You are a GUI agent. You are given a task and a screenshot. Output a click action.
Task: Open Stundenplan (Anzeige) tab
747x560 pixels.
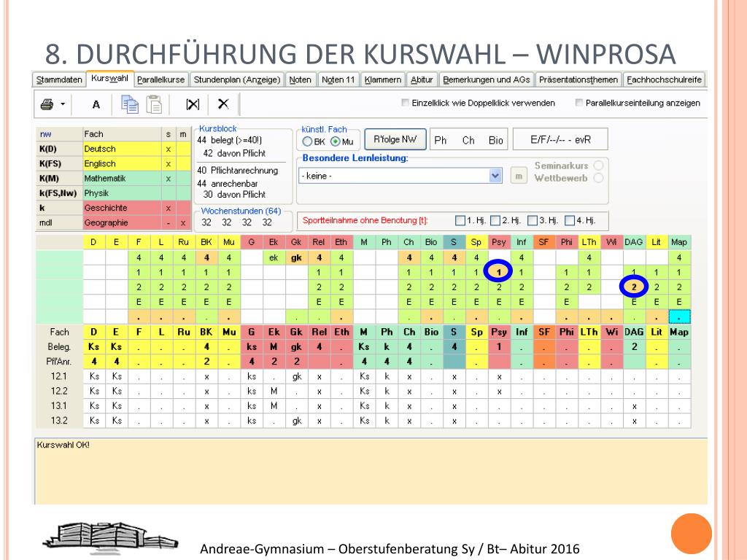point(237,79)
